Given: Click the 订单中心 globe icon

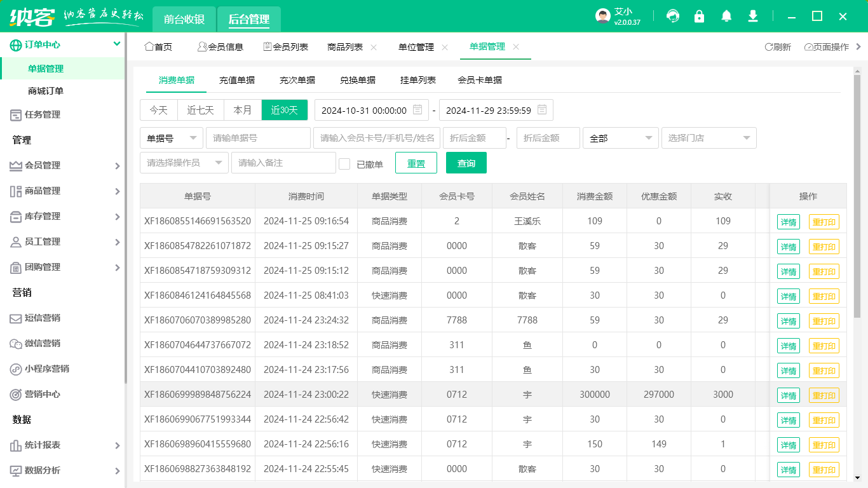Looking at the screenshot, I should pos(16,44).
